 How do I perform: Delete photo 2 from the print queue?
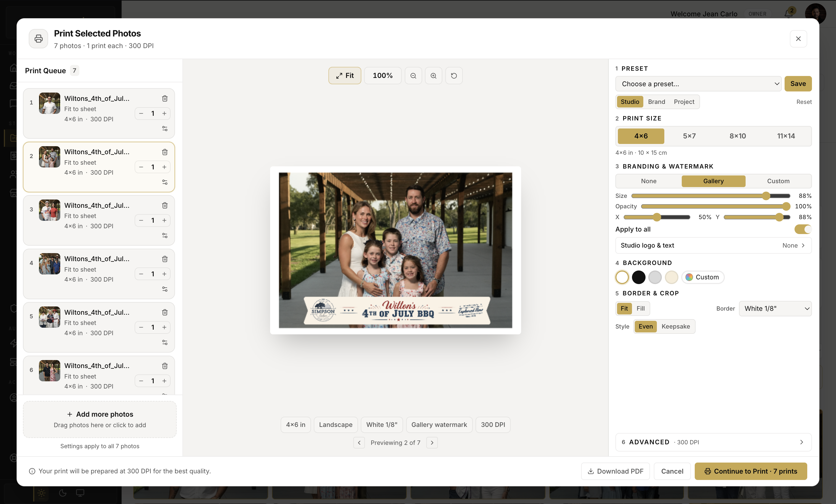(x=164, y=152)
